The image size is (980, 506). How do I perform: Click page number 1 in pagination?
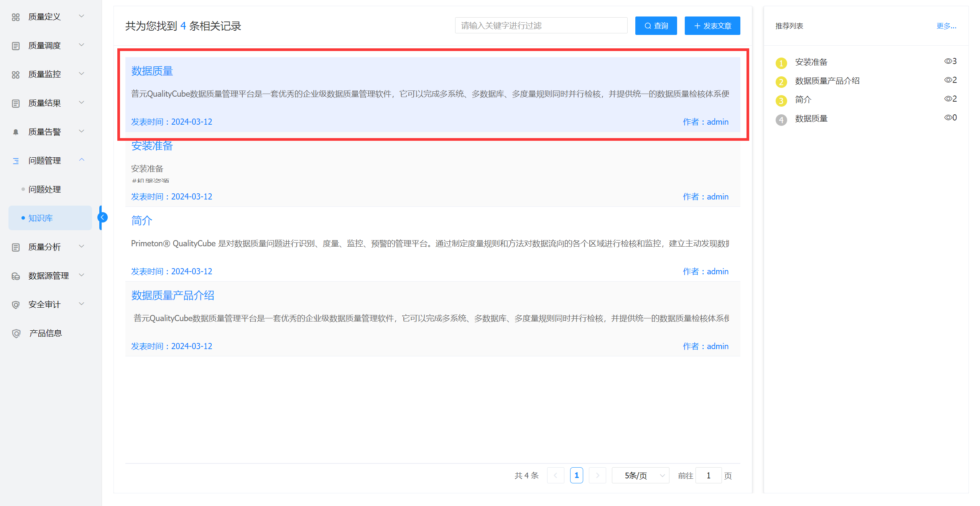[576, 475]
